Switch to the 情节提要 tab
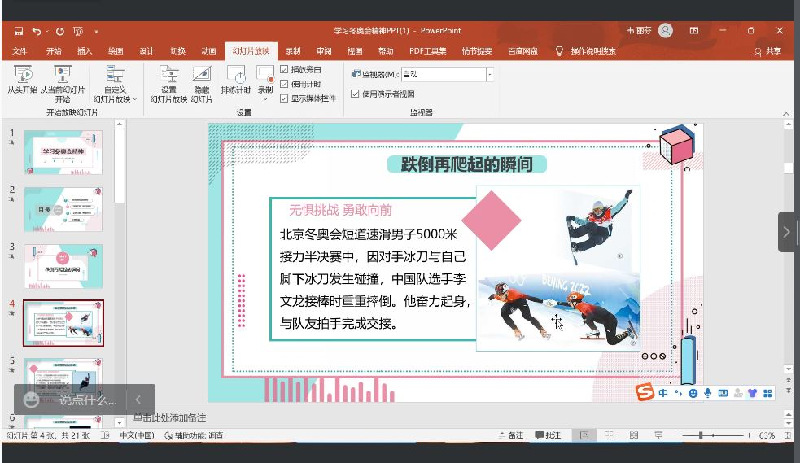The image size is (800, 463). 477,51
